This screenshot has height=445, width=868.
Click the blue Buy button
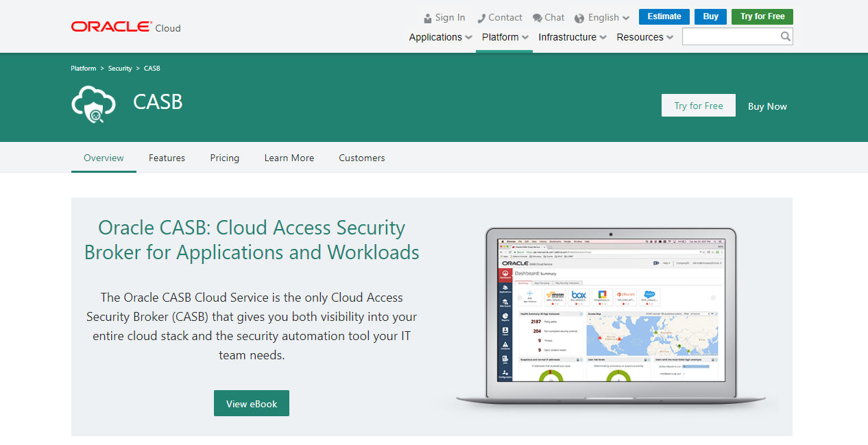(711, 16)
